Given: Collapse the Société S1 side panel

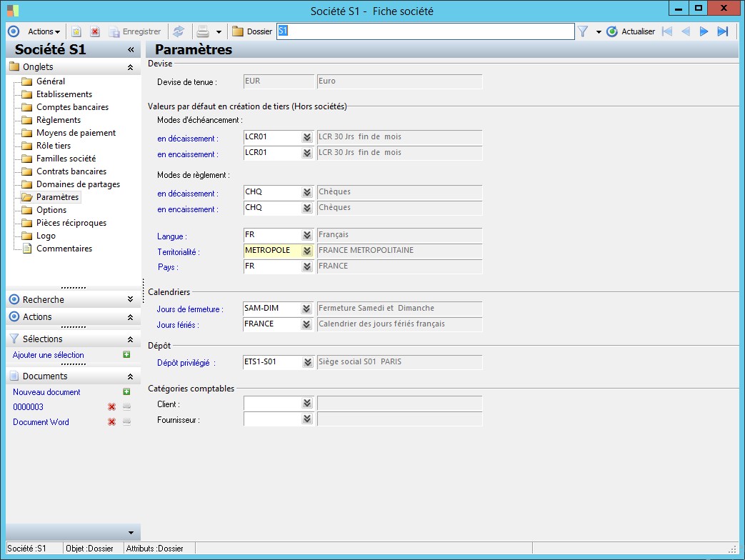Looking at the screenshot, I should [x=131, y=49].
